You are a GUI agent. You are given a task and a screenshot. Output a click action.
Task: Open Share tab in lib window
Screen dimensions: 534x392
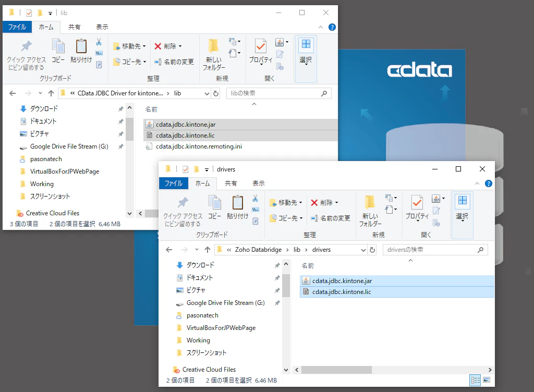coord(74,27)
